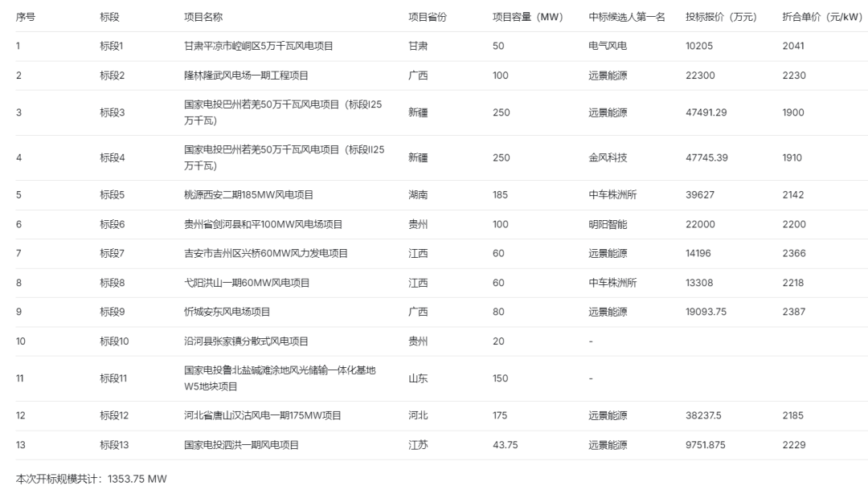Select the 金风科技 bidder cell
This screenshot has width=868, height=490.
click(x=608, y=157)
